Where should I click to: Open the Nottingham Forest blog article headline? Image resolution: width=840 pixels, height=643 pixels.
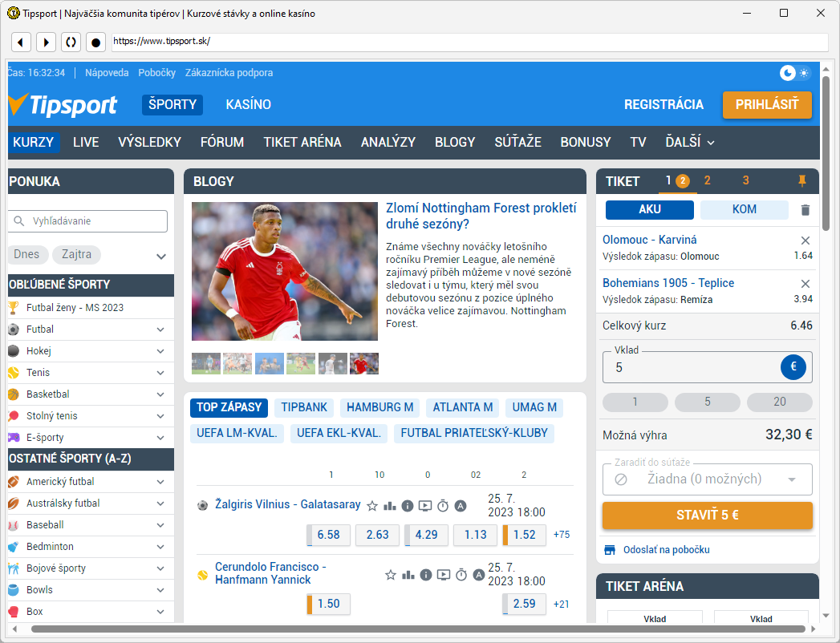[x=481, y=216]
